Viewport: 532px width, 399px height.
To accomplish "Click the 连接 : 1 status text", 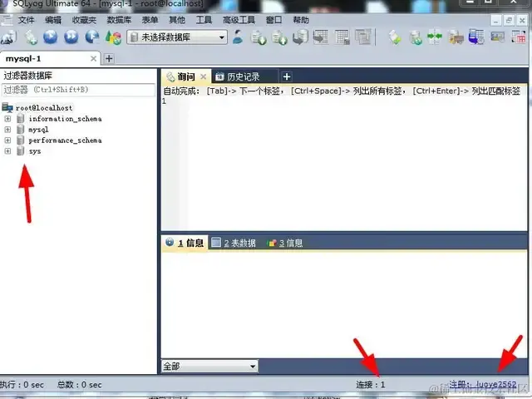I will 371,384.
